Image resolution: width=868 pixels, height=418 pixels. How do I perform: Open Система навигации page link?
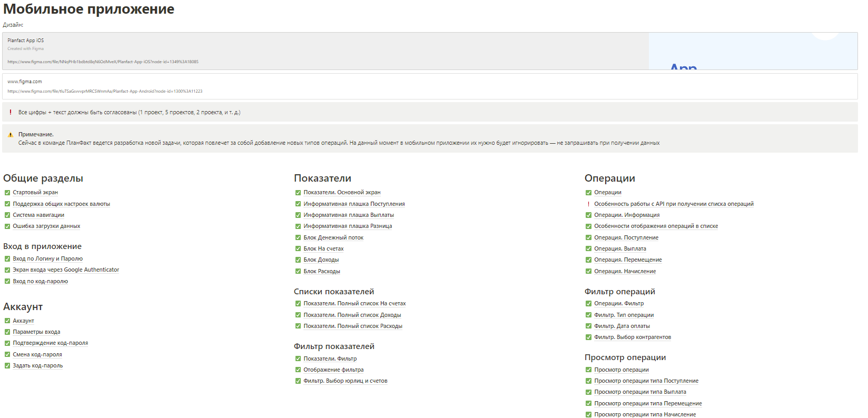(x=38, y=215)
